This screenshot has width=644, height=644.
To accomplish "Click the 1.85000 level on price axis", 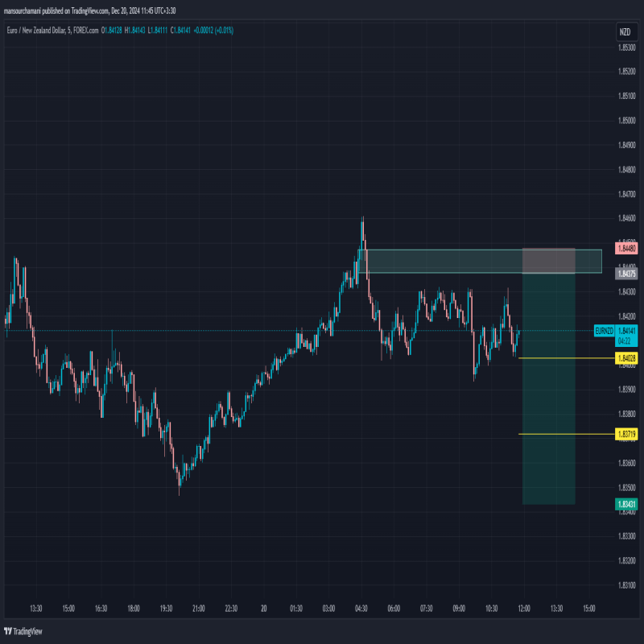I will tap(627, 121).
